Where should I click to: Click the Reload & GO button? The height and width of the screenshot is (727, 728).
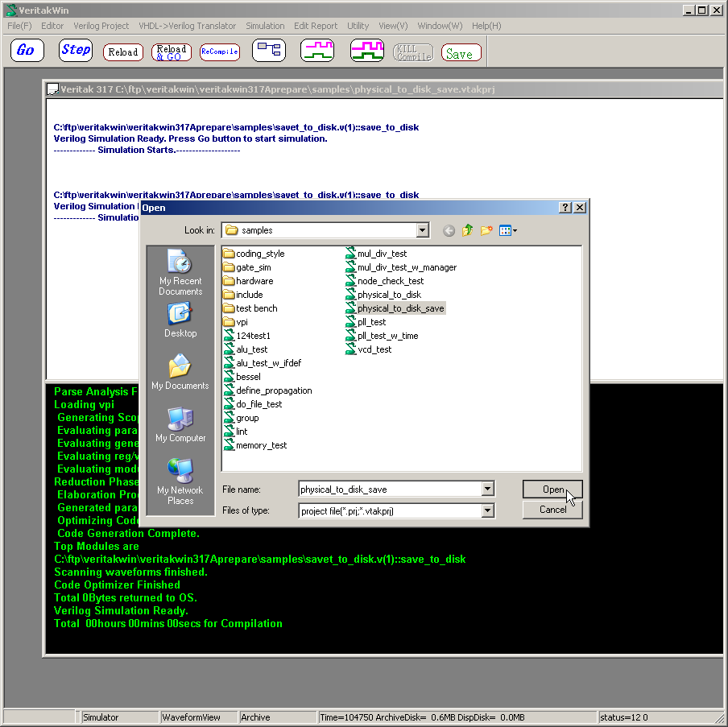coord(172,52)
